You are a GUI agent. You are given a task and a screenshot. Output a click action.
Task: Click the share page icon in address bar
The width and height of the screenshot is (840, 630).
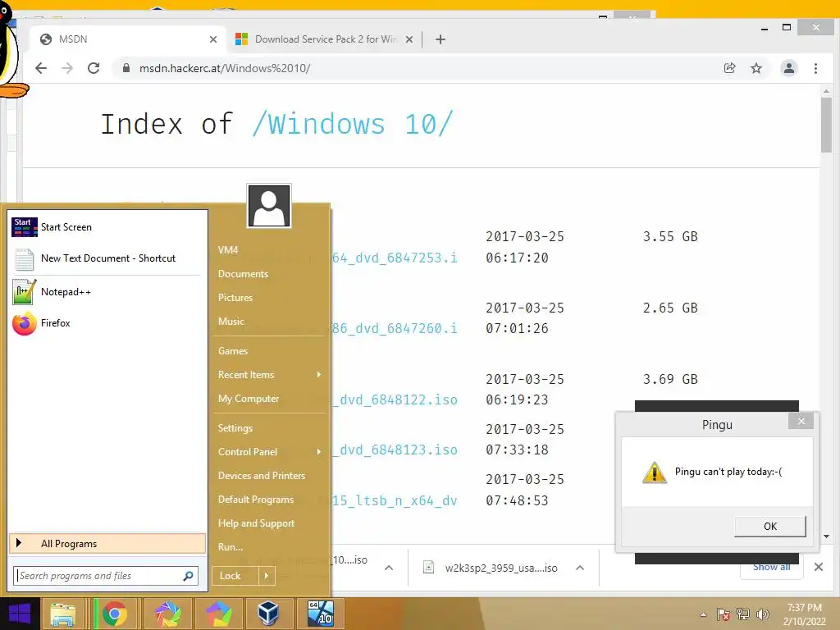click(729, 68)
